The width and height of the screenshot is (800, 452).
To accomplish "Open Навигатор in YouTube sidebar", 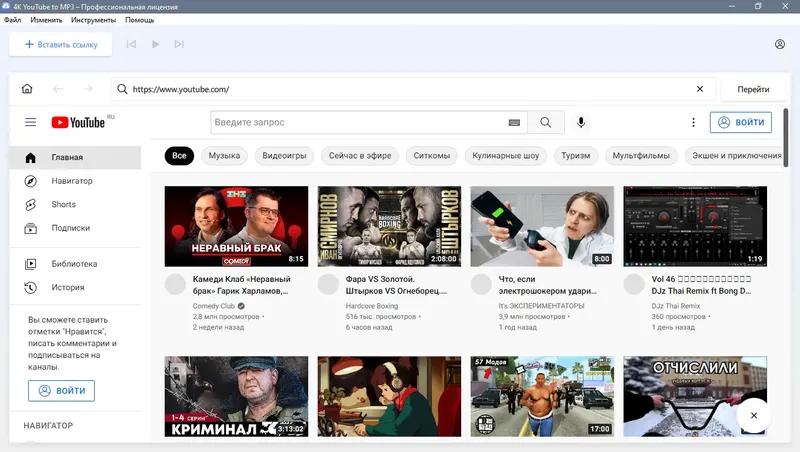I will point(75,181).
